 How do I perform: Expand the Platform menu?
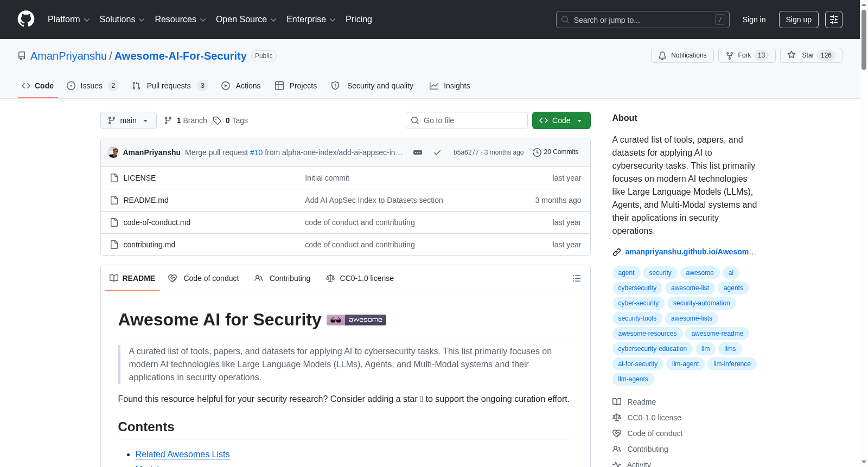coord(69,20)
